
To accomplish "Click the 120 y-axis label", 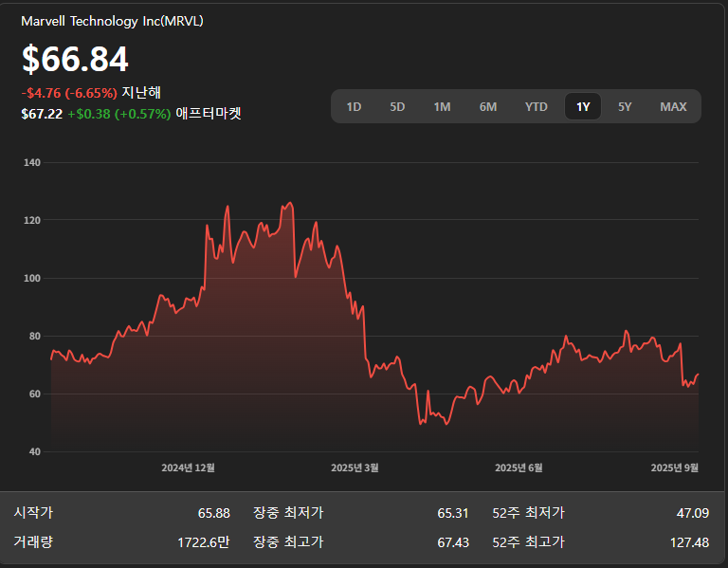I will click(32, 220).
